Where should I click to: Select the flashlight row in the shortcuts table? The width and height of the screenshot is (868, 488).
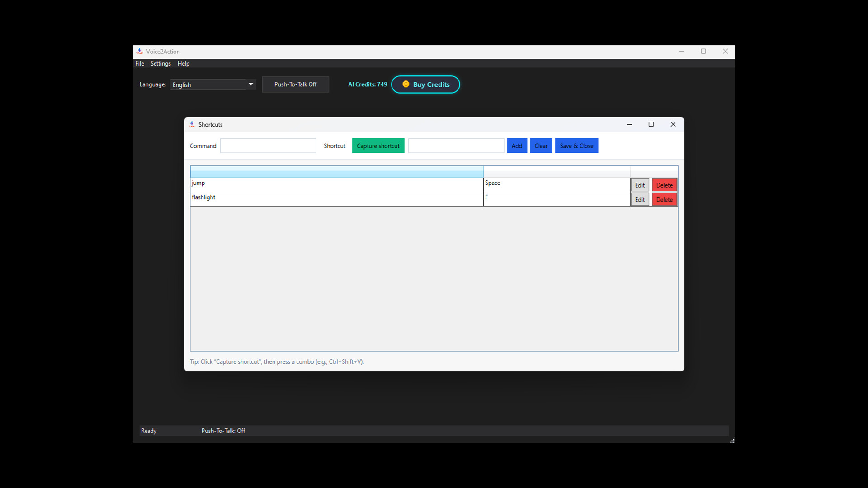pos(336,199)
